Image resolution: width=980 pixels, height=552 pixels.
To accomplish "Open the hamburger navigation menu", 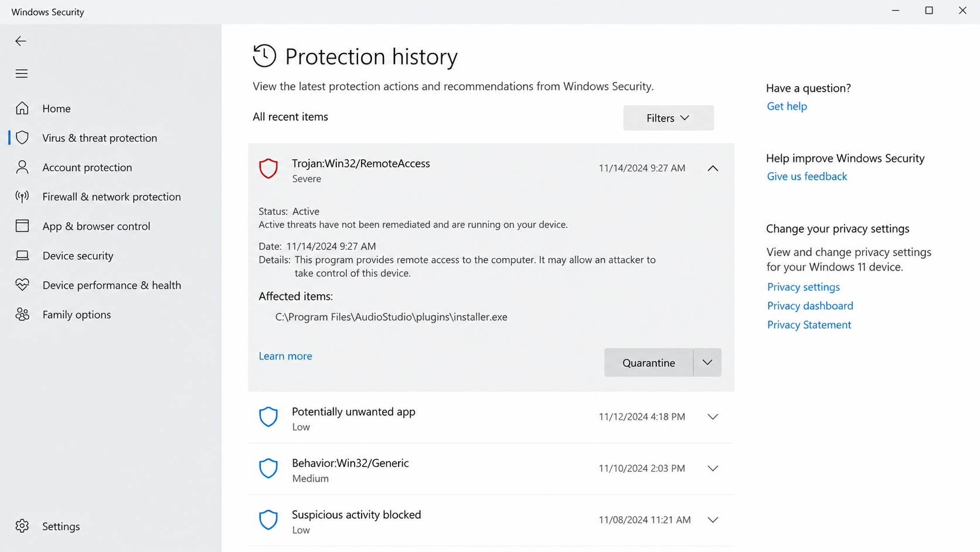I will (22, 73).
